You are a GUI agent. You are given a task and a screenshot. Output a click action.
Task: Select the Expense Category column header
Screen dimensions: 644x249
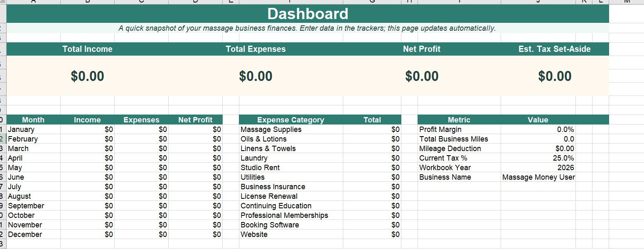(x=291, y=120)
